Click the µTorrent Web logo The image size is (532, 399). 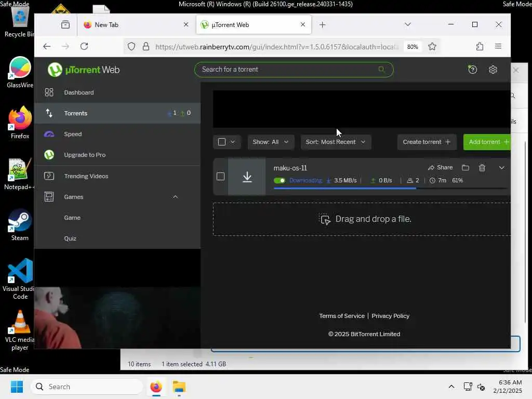point(84,70)
